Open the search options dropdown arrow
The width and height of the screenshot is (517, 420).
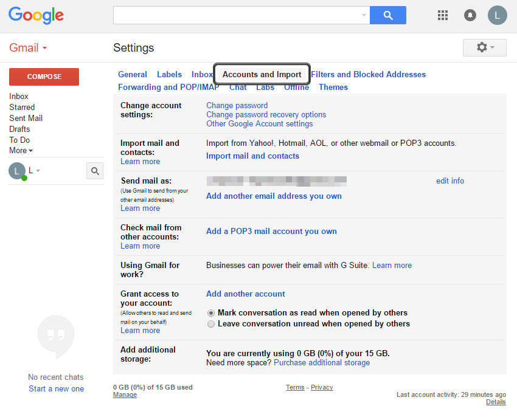[x=364, y=15]
